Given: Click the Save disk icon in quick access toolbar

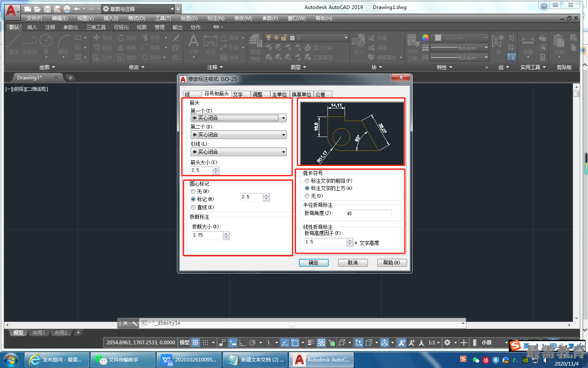Looking at the screenshot, I should [x=47, y=9].
